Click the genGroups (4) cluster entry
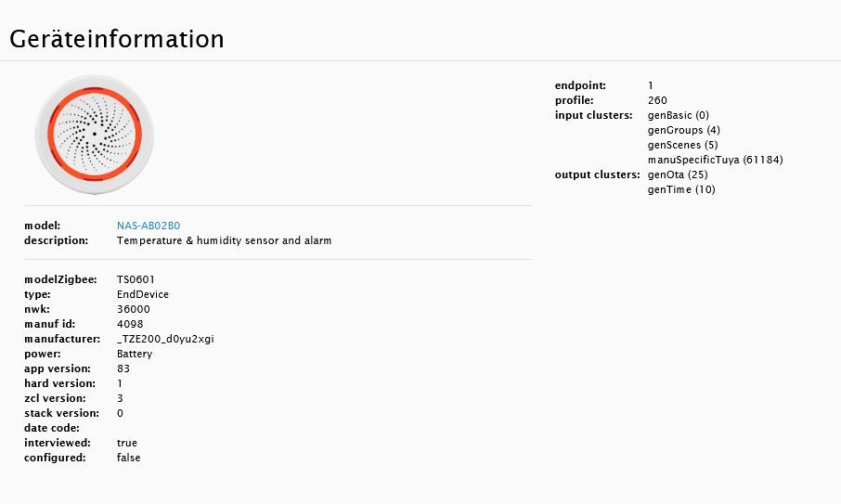 684,130
